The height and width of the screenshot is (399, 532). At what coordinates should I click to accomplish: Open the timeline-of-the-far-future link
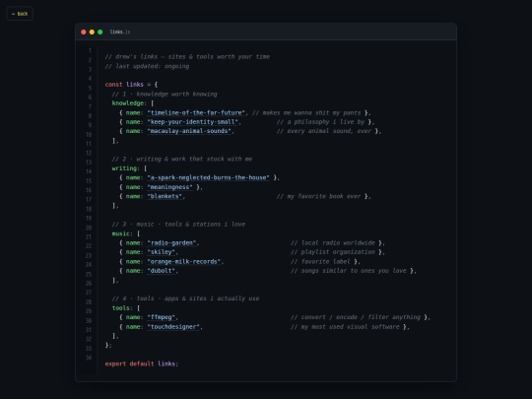(x=196, y=112)
